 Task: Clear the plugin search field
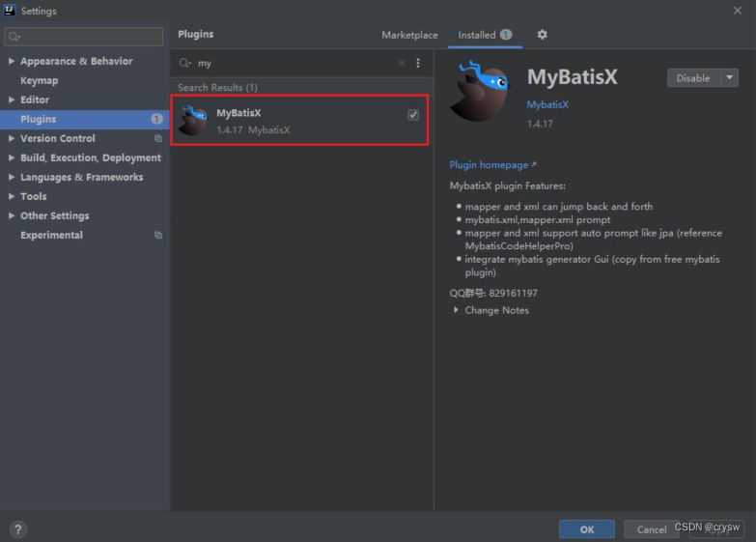coord(402,63)
